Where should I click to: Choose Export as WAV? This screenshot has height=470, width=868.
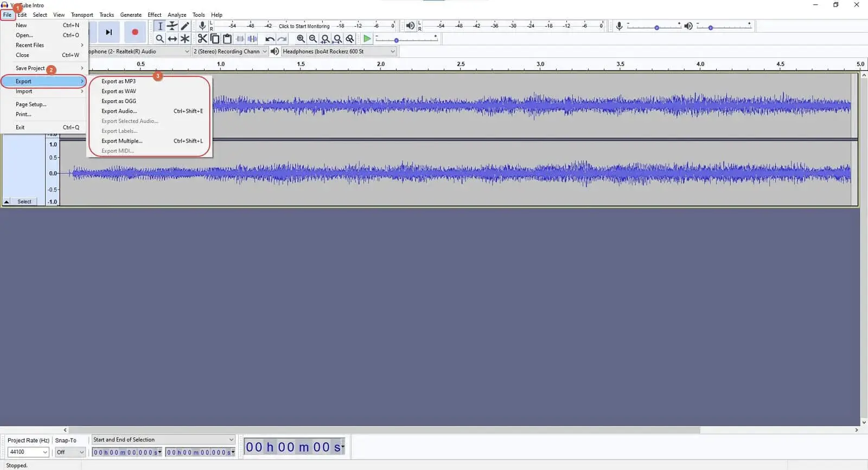150,91
